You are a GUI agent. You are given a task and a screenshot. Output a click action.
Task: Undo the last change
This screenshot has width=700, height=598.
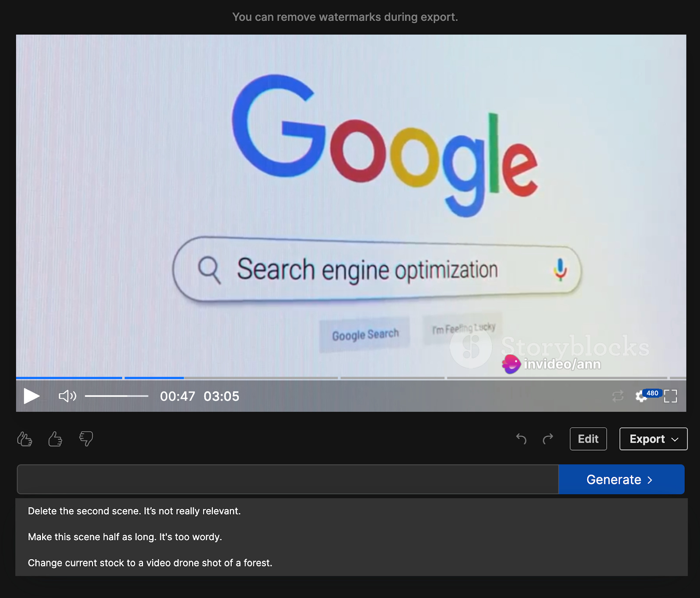[521, 439]
